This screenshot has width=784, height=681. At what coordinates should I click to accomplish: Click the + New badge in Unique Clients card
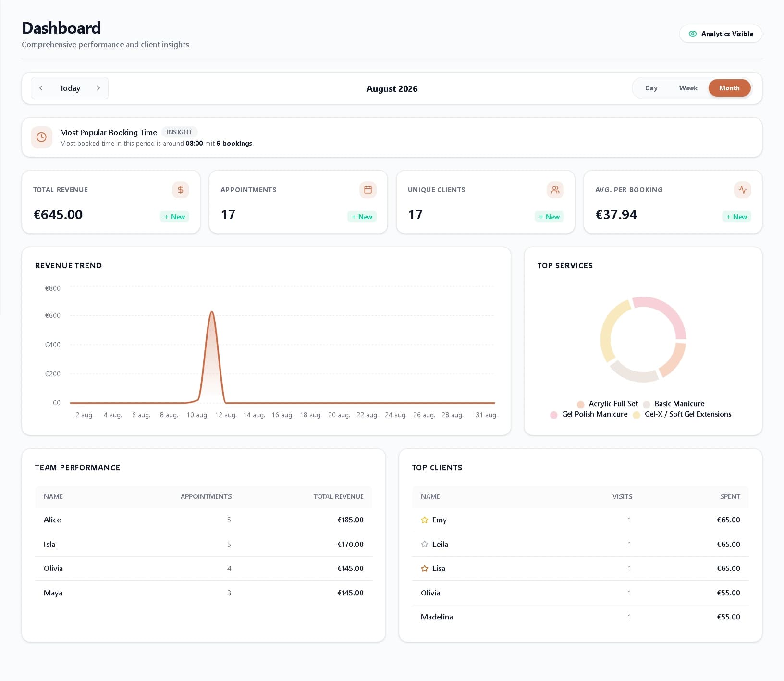tap(549, 217)
